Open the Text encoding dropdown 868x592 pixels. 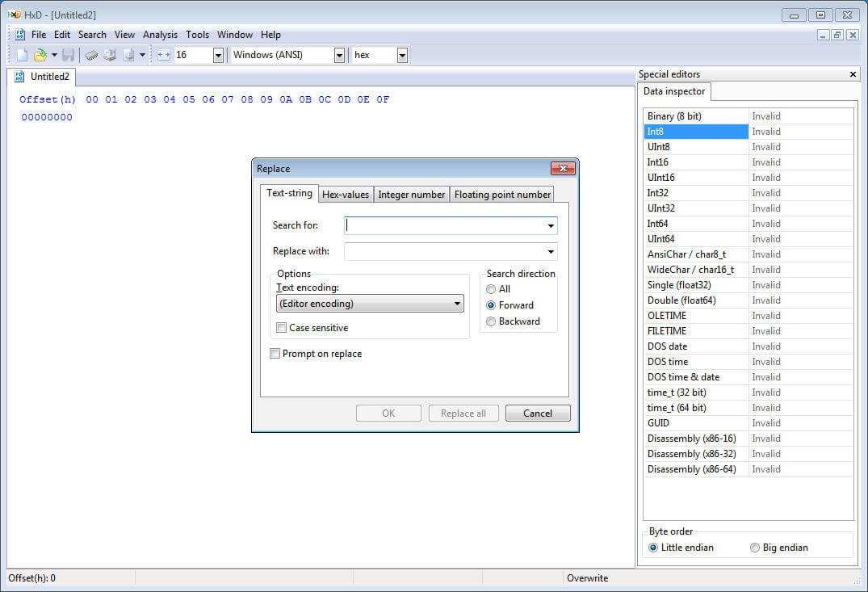click(459, 303)
